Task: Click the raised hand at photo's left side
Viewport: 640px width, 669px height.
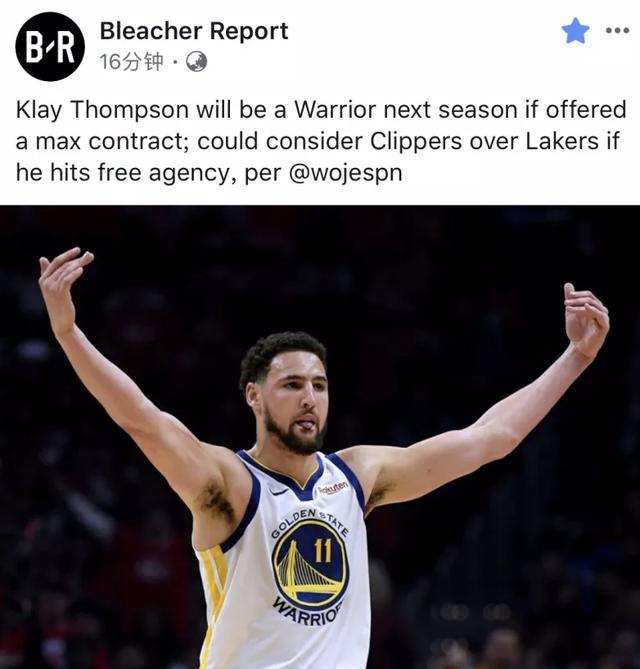Action: coord(64,288)
